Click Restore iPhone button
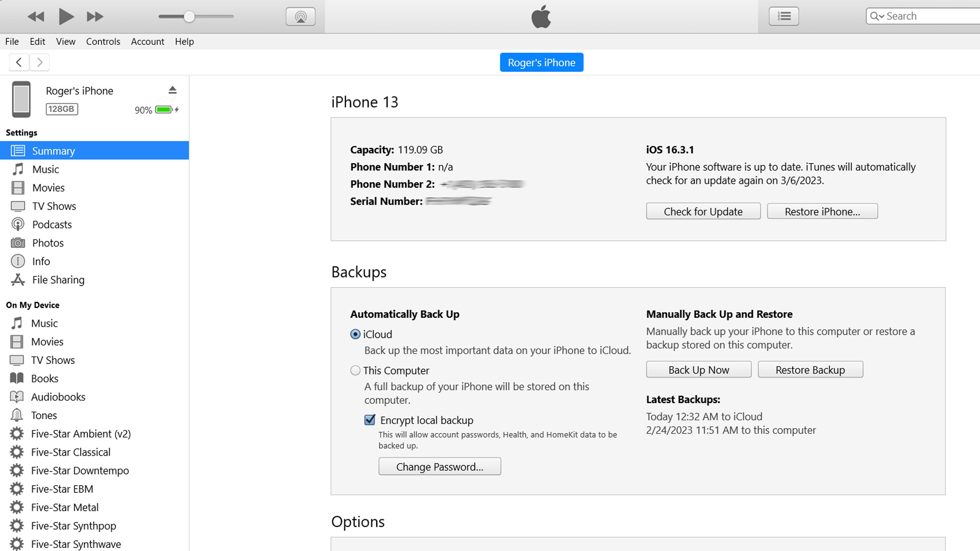 pyautogui.click(x=822, y=211)
